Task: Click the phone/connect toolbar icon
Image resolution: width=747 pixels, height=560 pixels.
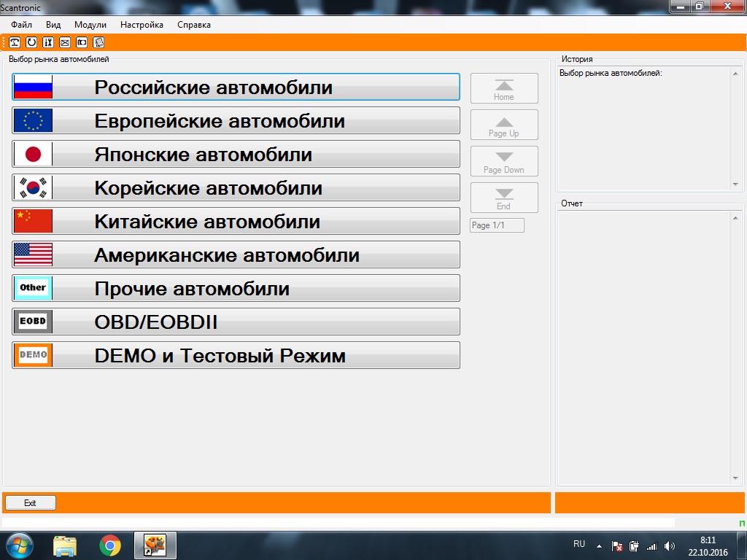Action: pos(15,42)
